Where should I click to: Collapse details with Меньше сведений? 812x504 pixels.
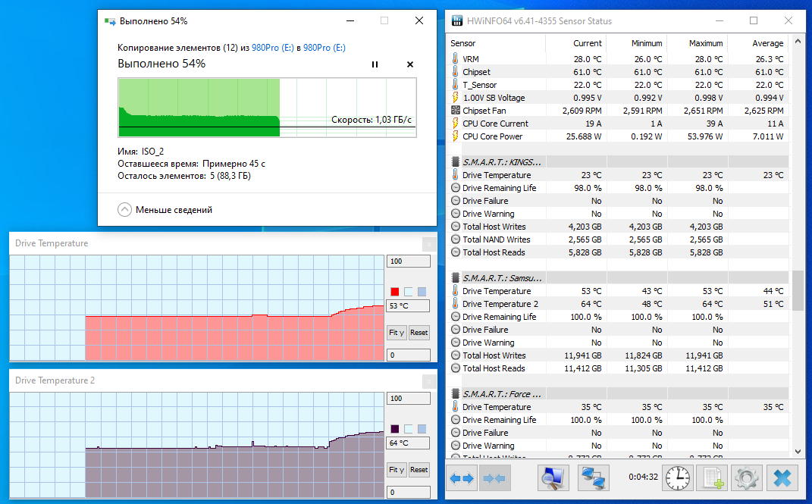(165, 210)
